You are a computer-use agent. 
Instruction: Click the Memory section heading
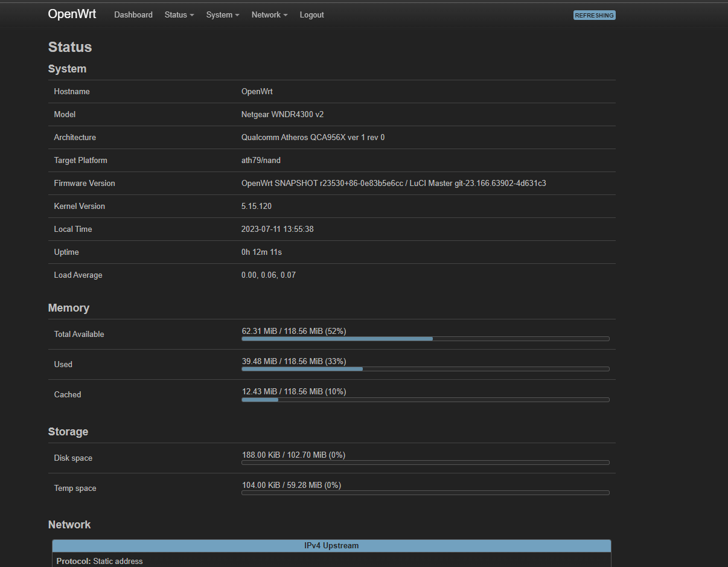pos(68,308)
